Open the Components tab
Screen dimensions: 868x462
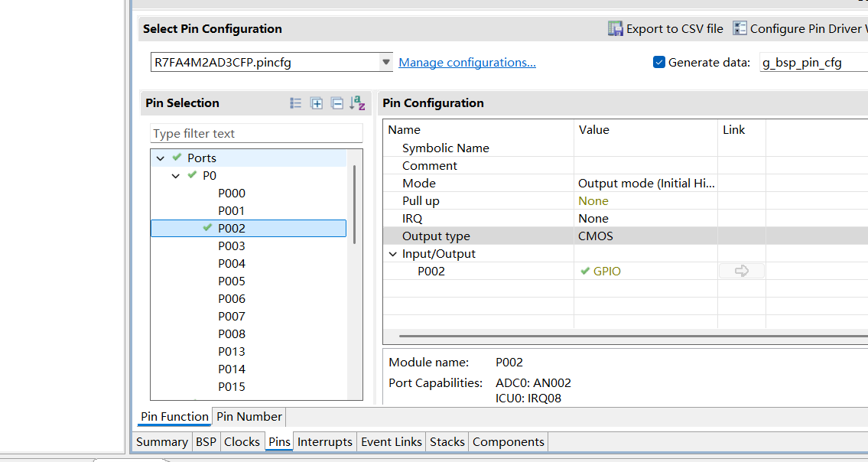pyautogui.click(x=509, y=442)
